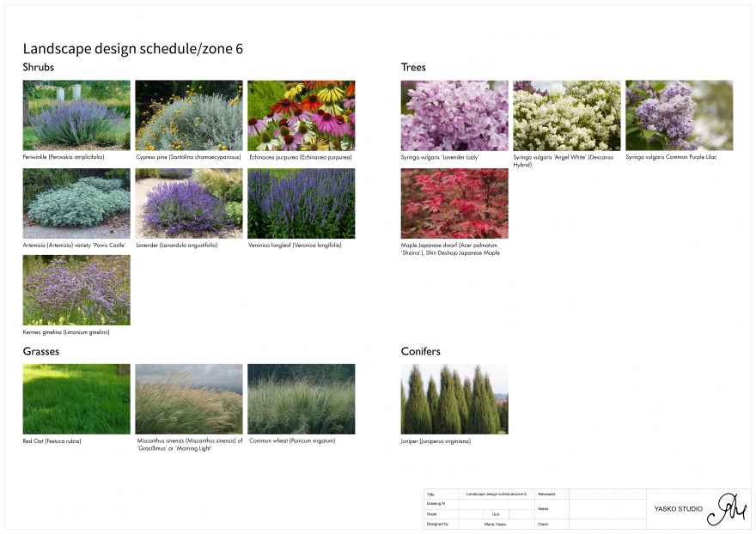This screenshot has width=756, height=534.
Task: Click the 'Landscape design schedule/zone 6' page heading
Action: tap(132, 49)
